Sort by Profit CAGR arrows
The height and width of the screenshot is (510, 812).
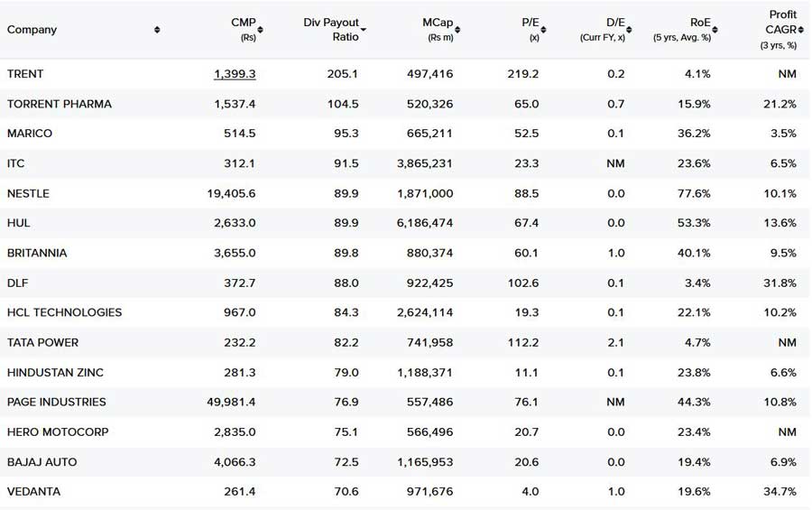click(x=800, y=30)
